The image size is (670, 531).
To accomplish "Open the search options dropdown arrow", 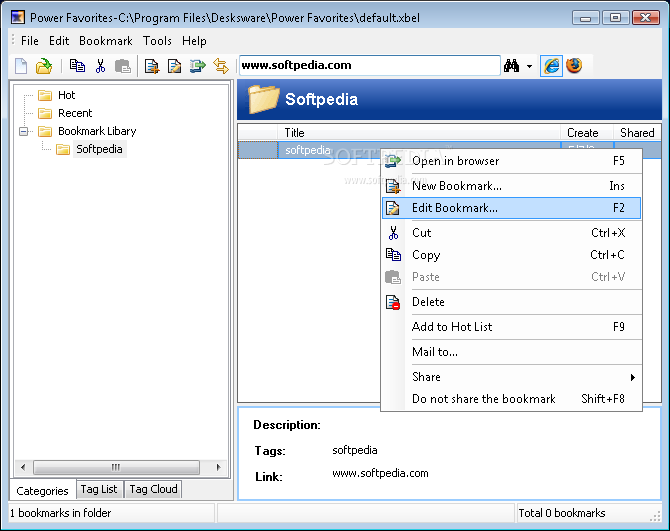I will click(529, 66).
